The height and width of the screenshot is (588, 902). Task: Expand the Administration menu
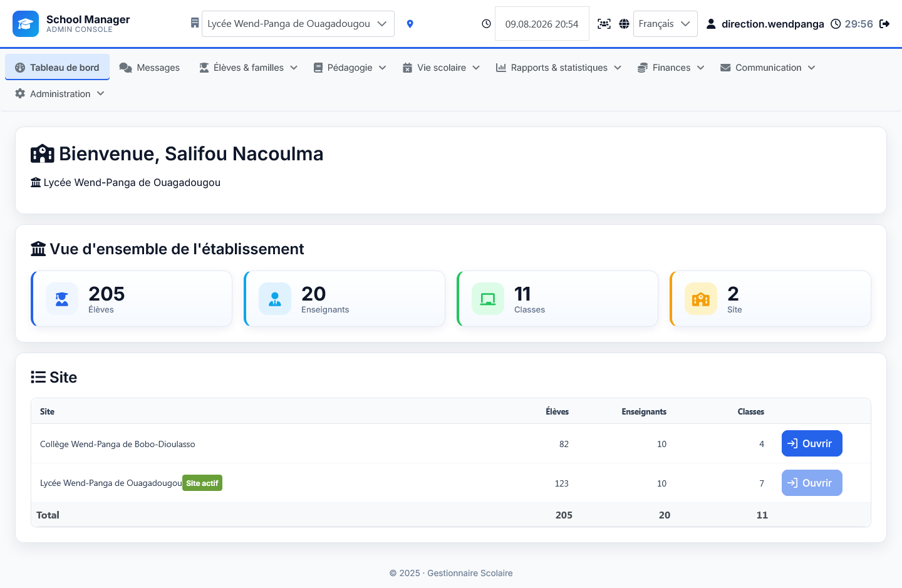[x=60, y=94]
